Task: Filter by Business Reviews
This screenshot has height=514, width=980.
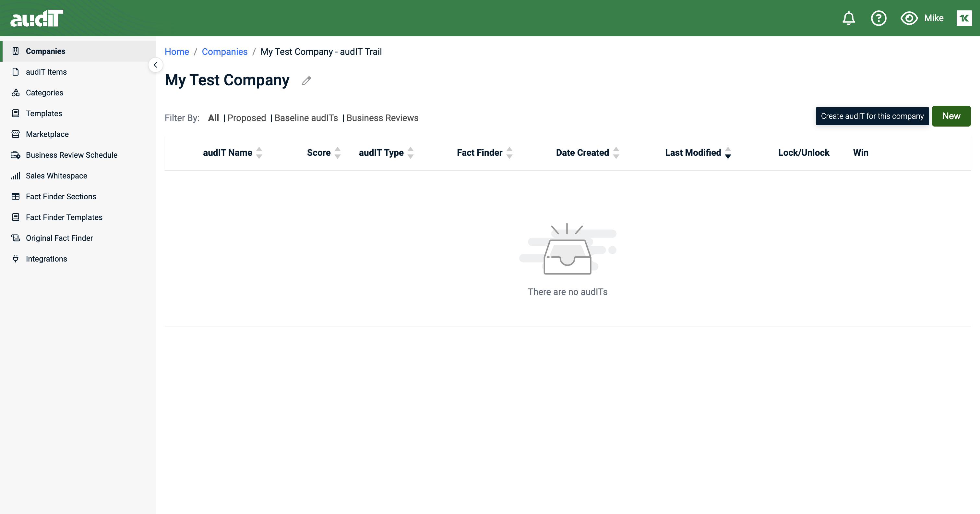Action: [382, 118]
